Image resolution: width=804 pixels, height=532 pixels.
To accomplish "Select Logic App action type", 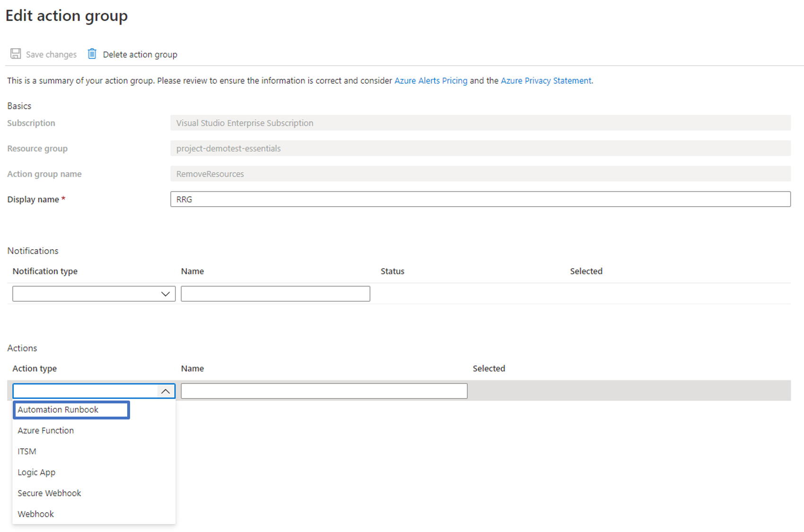I will pyautogui.click(x=94, y=472).
